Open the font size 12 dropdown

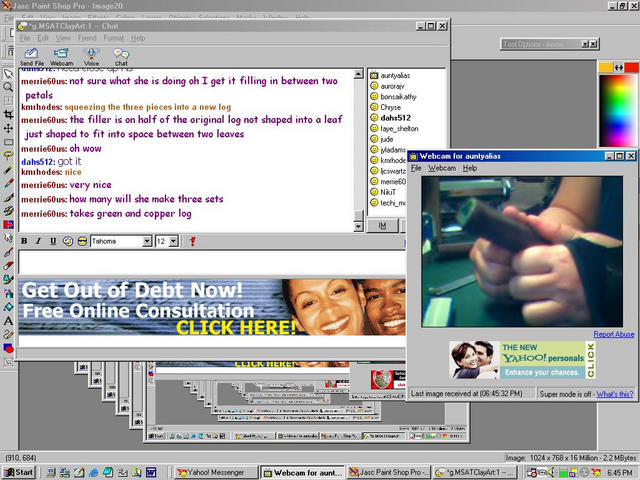tap(173, 242)
